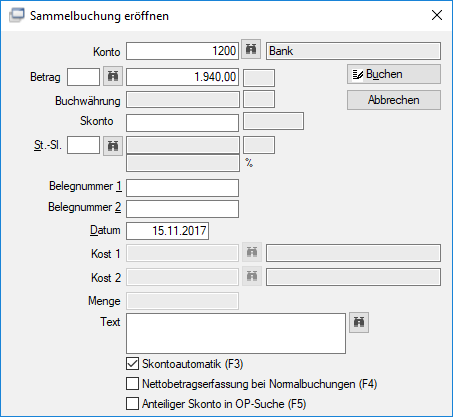Click the Sammelbuchung eröffnen title text
Viewport: 453px width, 417px height.
pyautogui.click(x=99, y=16)
